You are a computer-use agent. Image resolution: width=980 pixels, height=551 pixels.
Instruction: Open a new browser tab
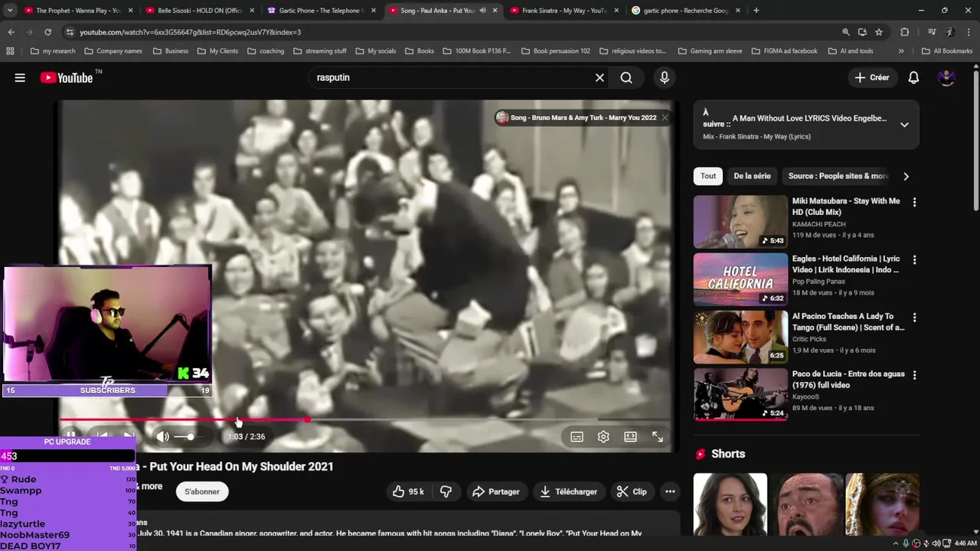pos(756,11)
